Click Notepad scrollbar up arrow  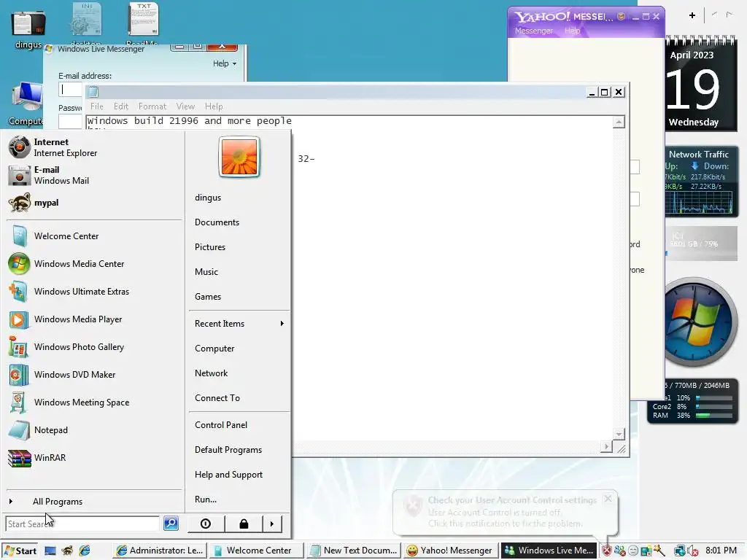coord(619,122)
